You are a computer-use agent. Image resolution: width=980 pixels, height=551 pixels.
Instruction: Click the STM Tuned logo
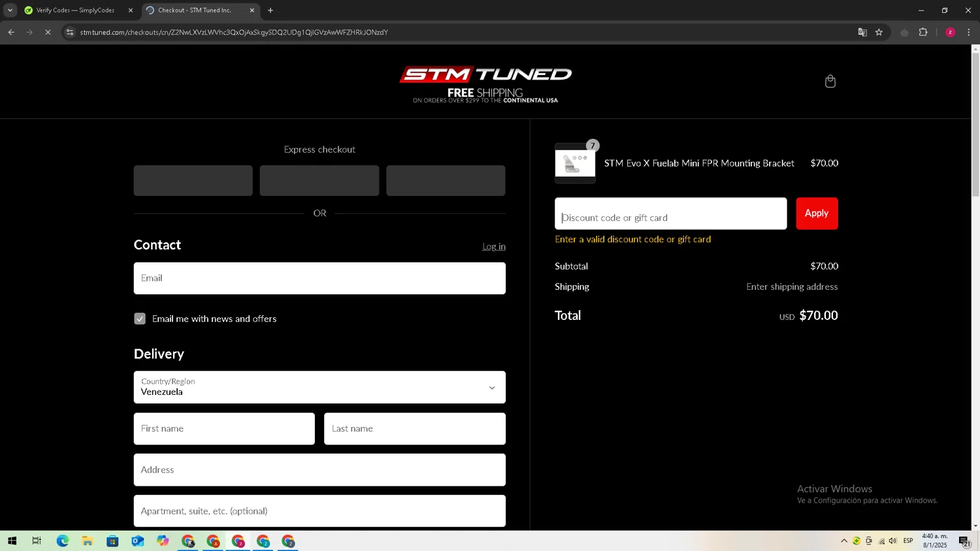485,84
